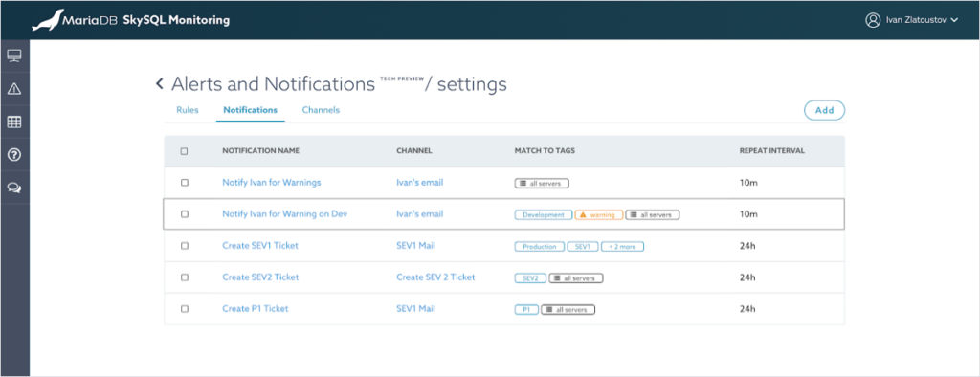Open Create P1 Ticket notification

click(x=255, y=309)
